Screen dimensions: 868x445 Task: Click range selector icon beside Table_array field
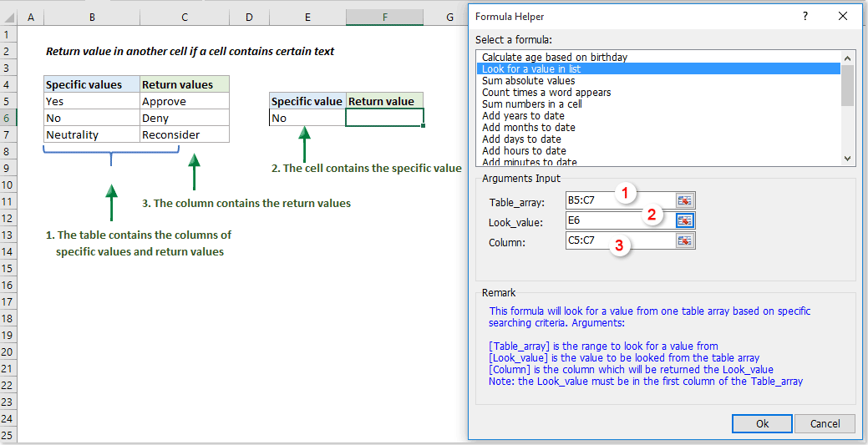(685, 200)
